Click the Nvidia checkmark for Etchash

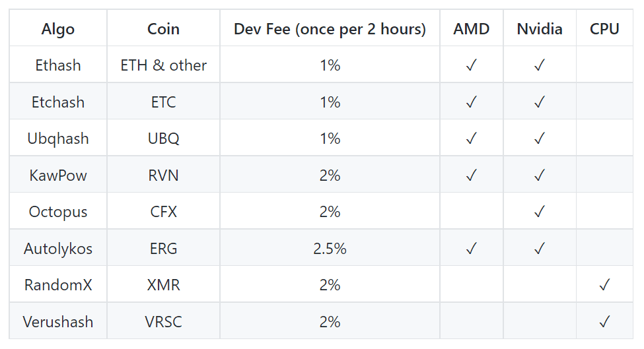pos(540,102)
